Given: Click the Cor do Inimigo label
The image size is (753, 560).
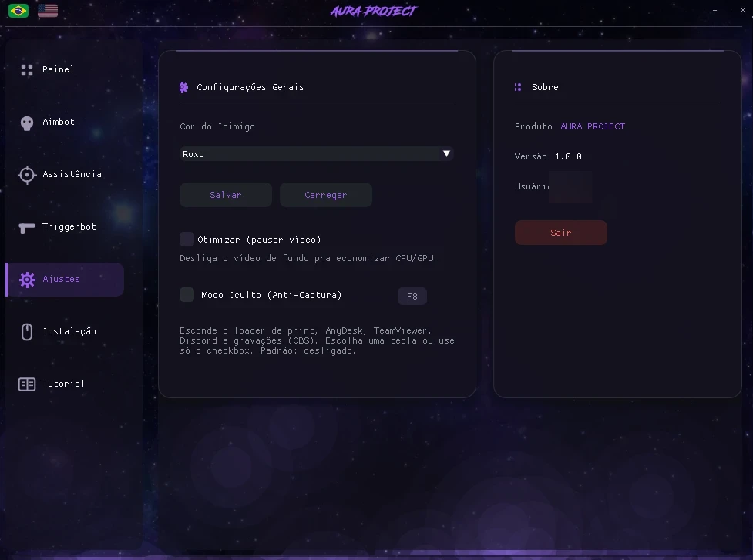Looking at the screenshot, I should point(217,126).
